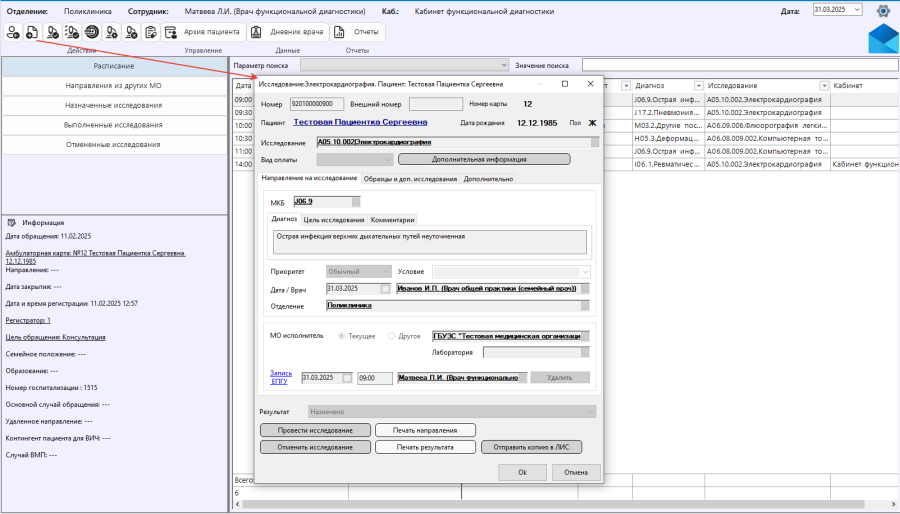
Task: Select the Диагноз sub-tab
Action: pos(284,219)
